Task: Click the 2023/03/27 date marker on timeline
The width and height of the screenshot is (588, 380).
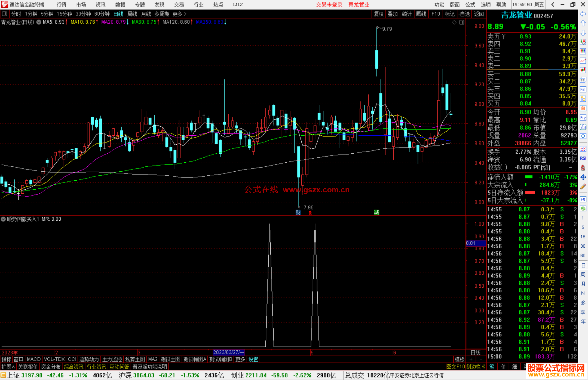Action: point(228,352)
